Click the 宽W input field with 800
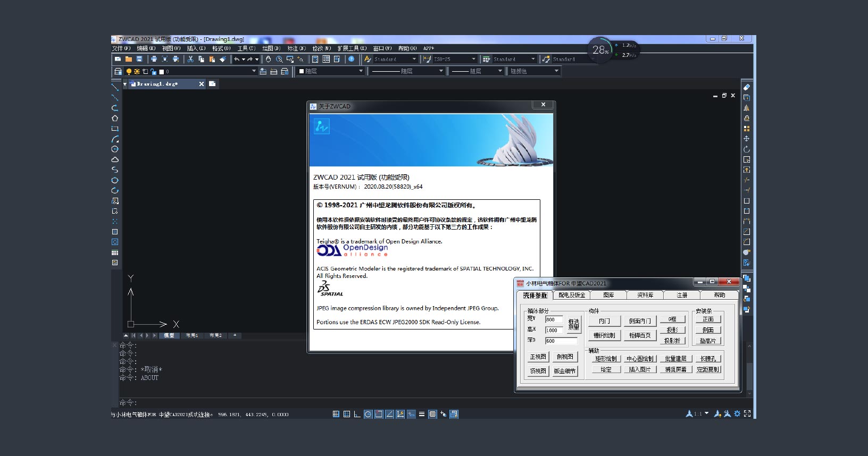 pos(554,319)
